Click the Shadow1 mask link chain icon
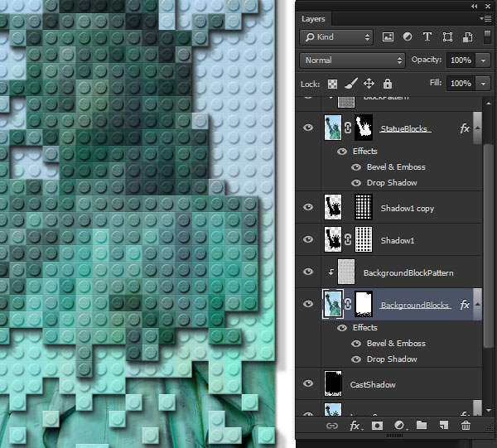Image resolution: width=497 pixels, height=448 pixels. tap(348, 239)
